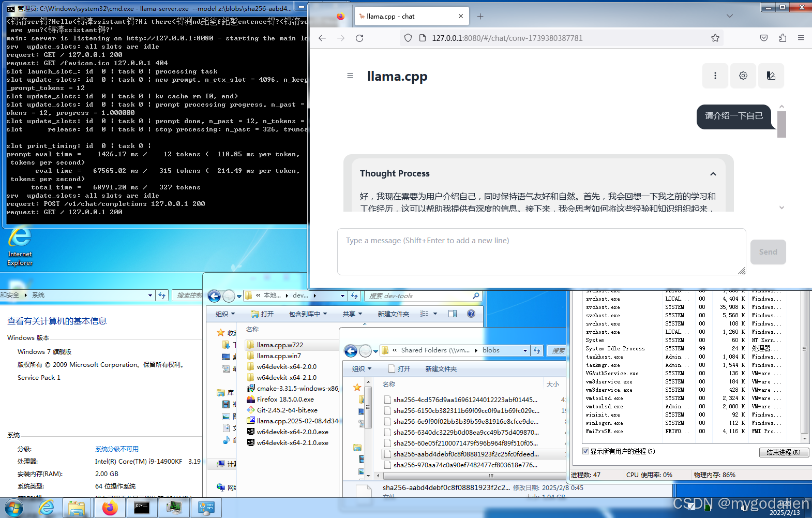Screen dimensions: 812x518
Task: Open address dropdown in System control panel
Action: coord(150,295)
